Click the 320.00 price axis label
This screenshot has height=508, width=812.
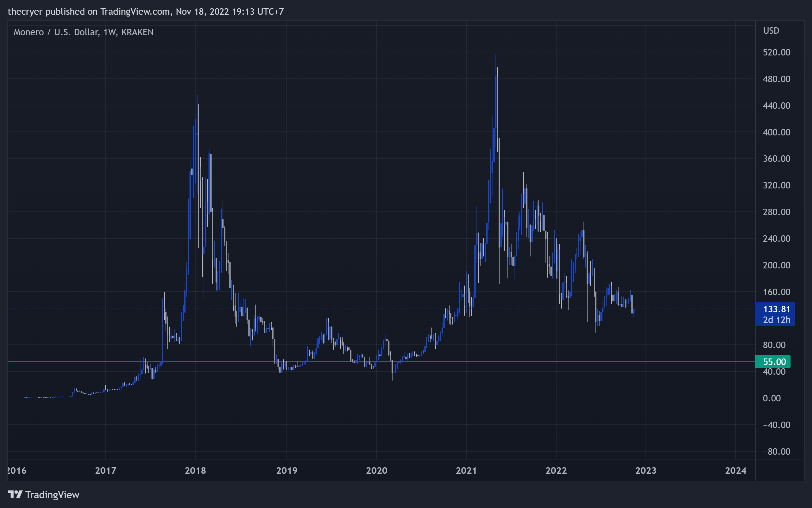[x=776, y=185]
